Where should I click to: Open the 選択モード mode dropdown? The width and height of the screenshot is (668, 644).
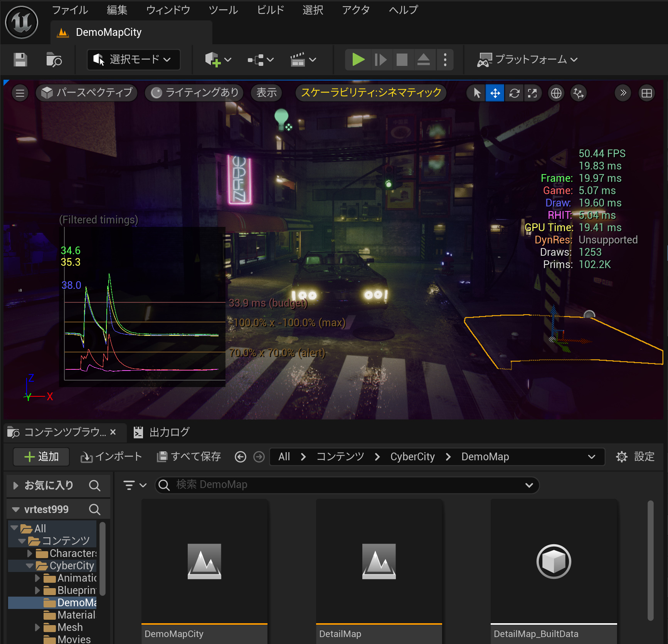pyautogui.click(x=133, y=60)
